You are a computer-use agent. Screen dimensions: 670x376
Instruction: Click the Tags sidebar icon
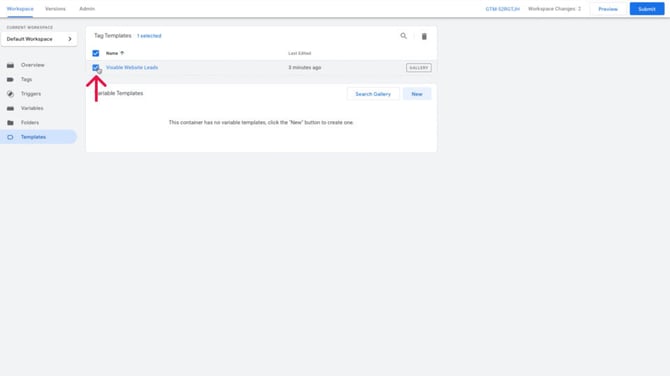coord(10,79)
